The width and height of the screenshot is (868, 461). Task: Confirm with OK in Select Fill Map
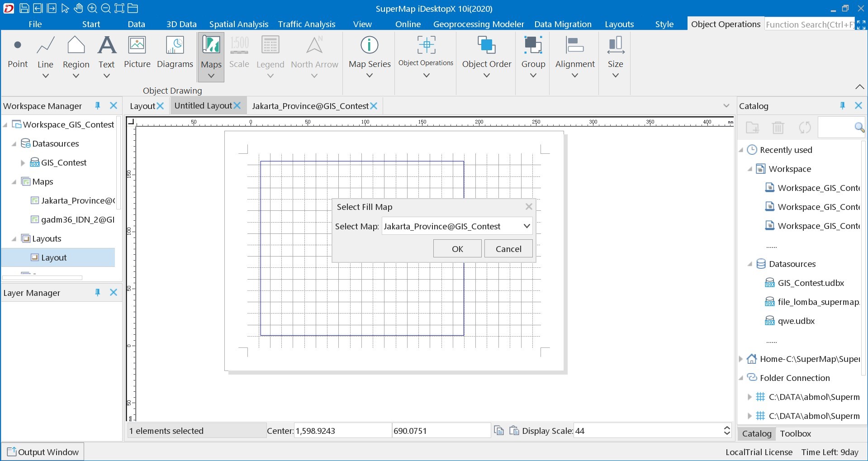457,249
